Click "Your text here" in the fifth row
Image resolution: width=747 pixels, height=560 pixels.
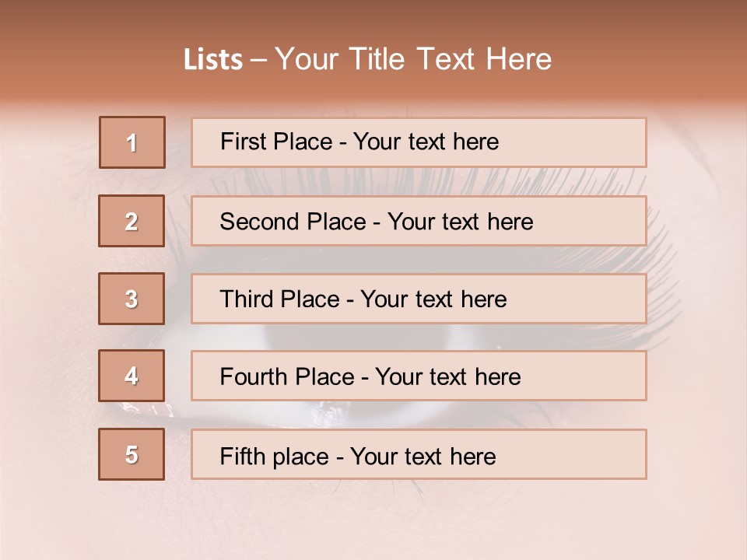tap(423, 456)
